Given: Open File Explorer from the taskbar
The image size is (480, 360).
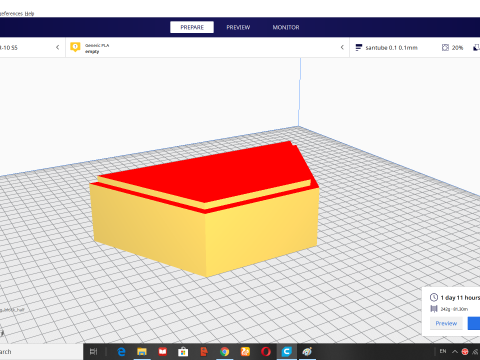Looking at the screenshot, I should pyautogui.click(x=142, y=351).
